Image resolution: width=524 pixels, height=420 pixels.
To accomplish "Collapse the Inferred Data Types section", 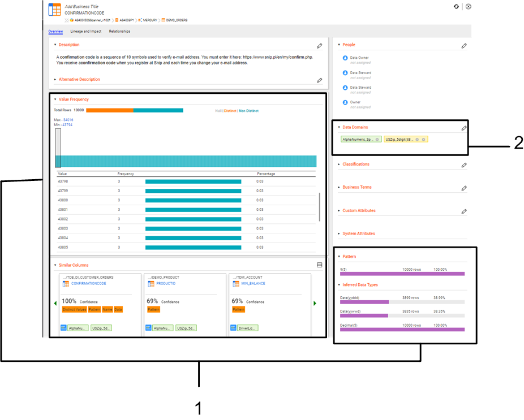I will (339, 285).
